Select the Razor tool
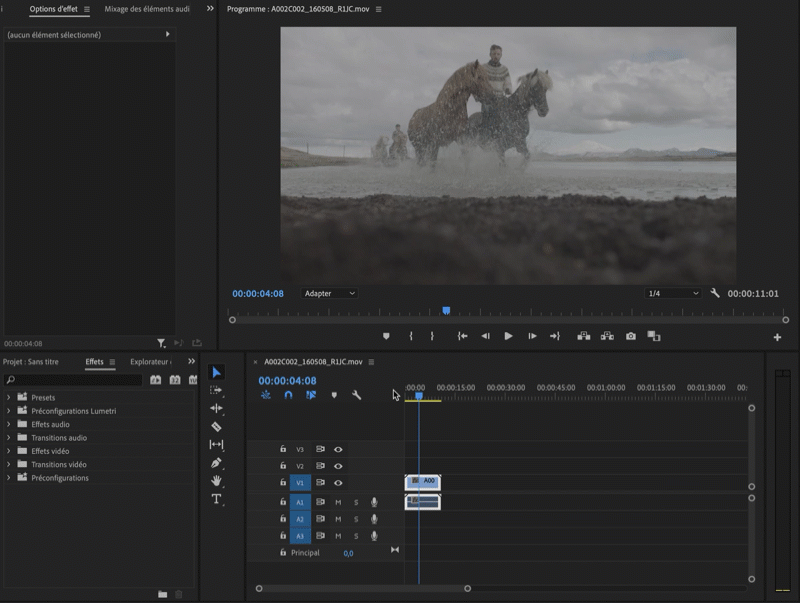Screen dimensions: 800x603 tap(216, 427)
